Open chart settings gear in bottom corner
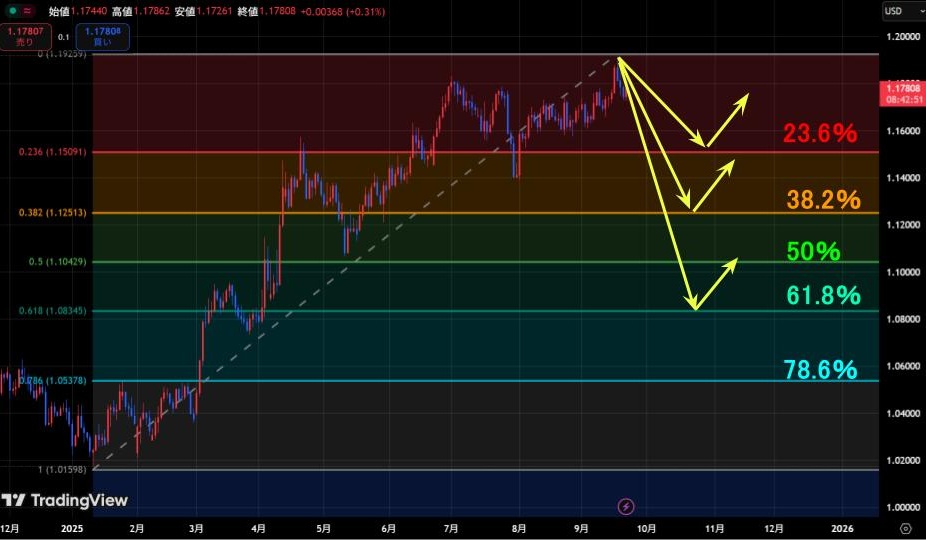Image resolution: width=926 pixels, height=540 pixels. pos(905,527)
